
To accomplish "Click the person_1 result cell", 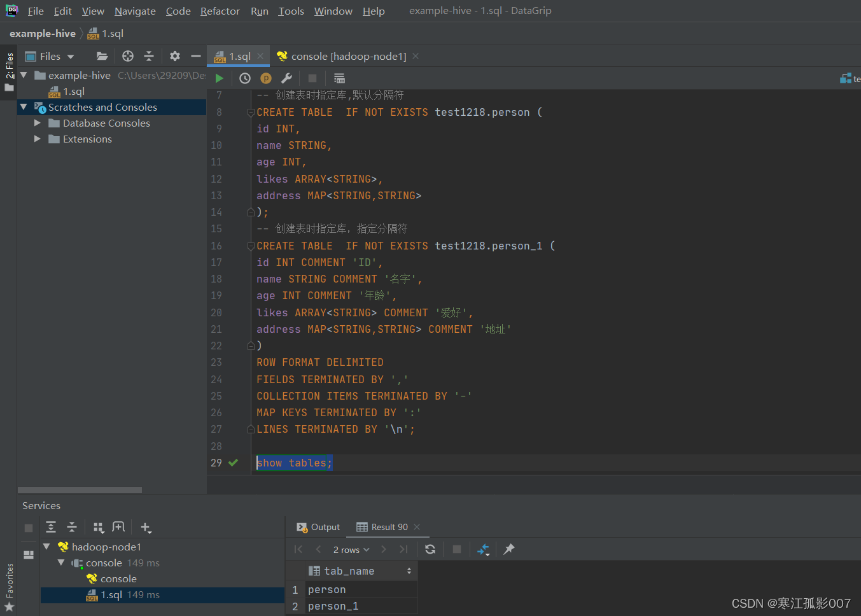I will pos(361,606).
